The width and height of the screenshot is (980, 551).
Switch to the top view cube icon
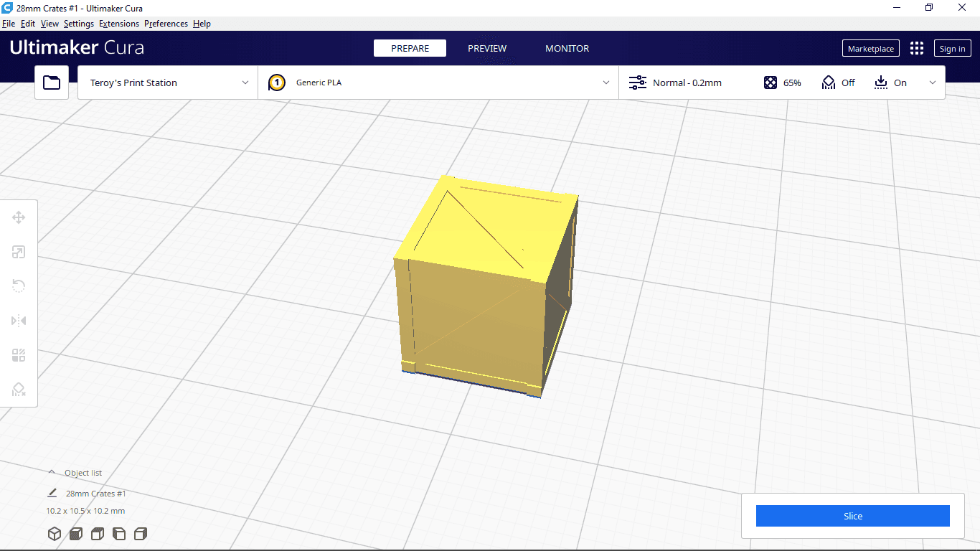click(98, 534)
